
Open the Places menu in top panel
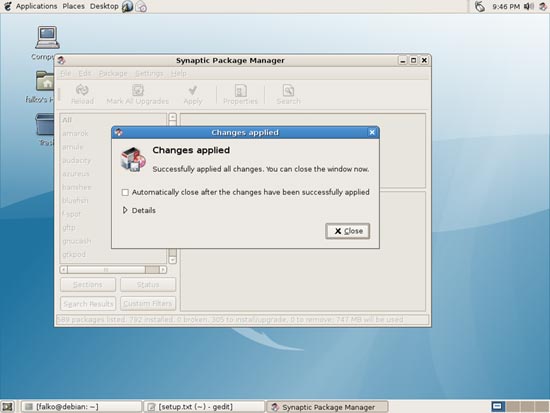click(x=74, y=6)
